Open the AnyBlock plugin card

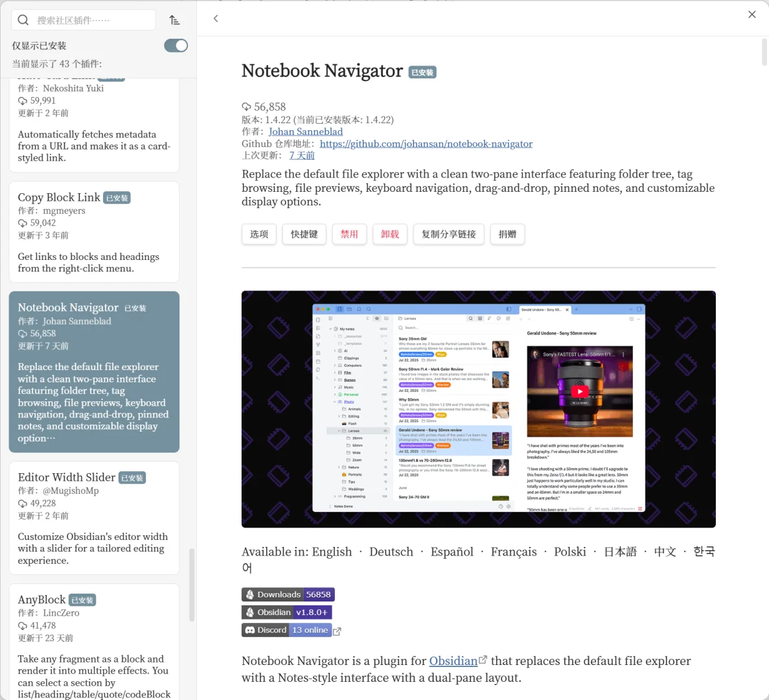click(94, 642)
